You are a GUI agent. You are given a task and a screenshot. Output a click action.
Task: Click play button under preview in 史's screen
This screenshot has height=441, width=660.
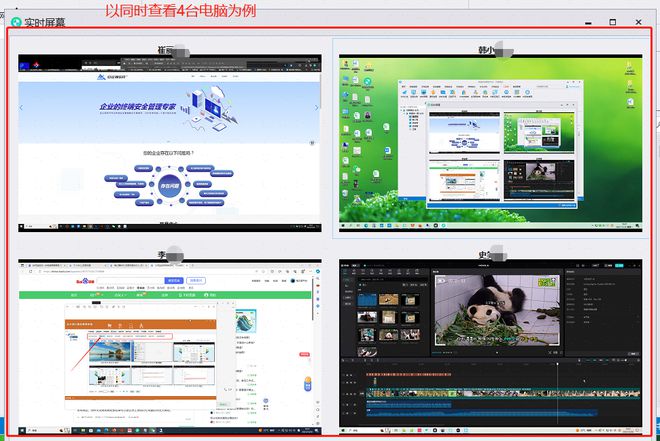[497, 352]
